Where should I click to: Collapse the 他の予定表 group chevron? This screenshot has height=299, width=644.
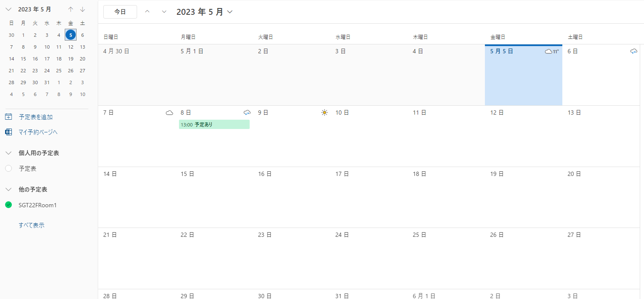tap(8, 189)
